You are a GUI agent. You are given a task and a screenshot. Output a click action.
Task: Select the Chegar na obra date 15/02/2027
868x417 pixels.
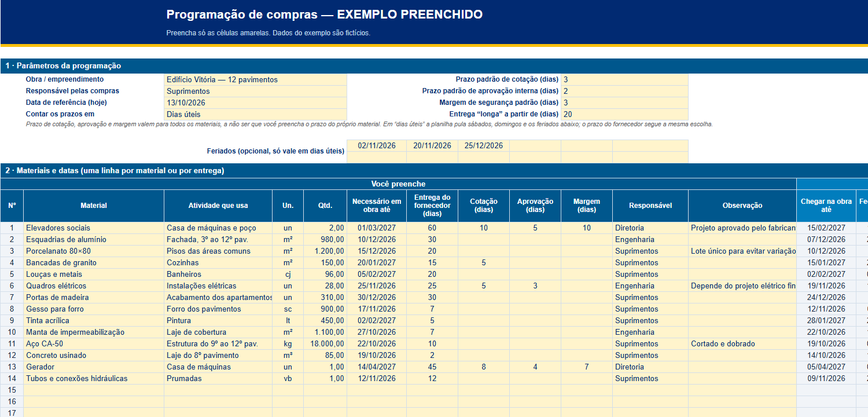(x=826, y=228)
